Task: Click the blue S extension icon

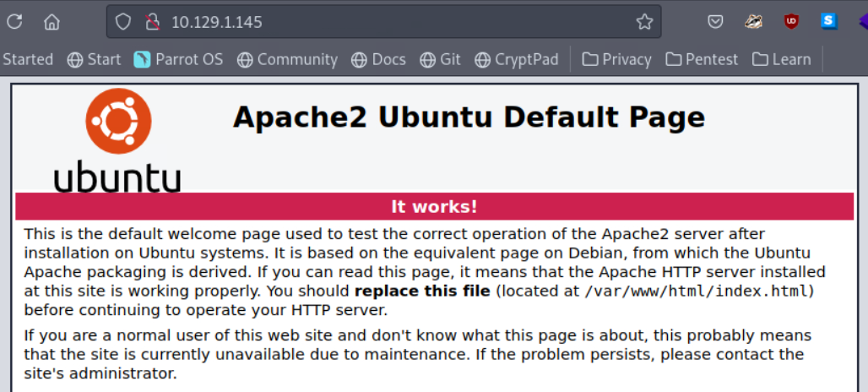Action: [x=828, y=21]
